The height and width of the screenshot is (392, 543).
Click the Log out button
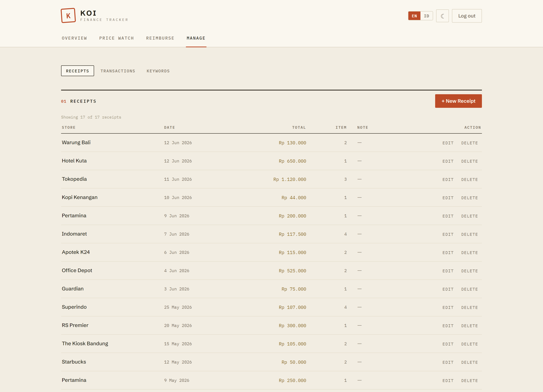pyautogui.click(x=467, y=16)
